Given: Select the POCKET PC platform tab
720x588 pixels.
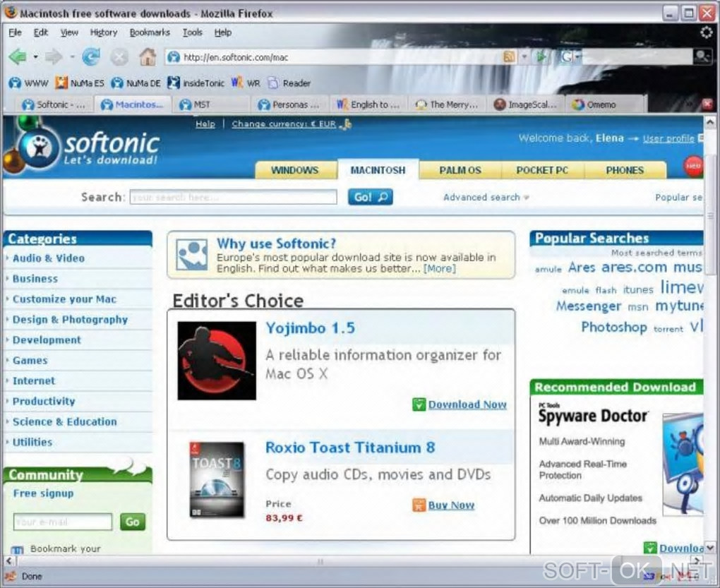Looking at the screenshot, I should [x=542, y=170].
